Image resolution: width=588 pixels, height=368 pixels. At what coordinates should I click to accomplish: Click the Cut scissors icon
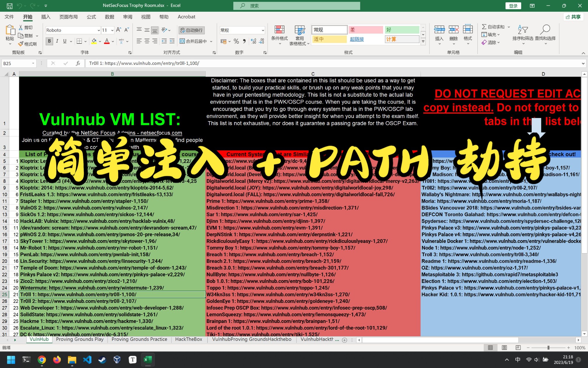(x=21, y=27)
